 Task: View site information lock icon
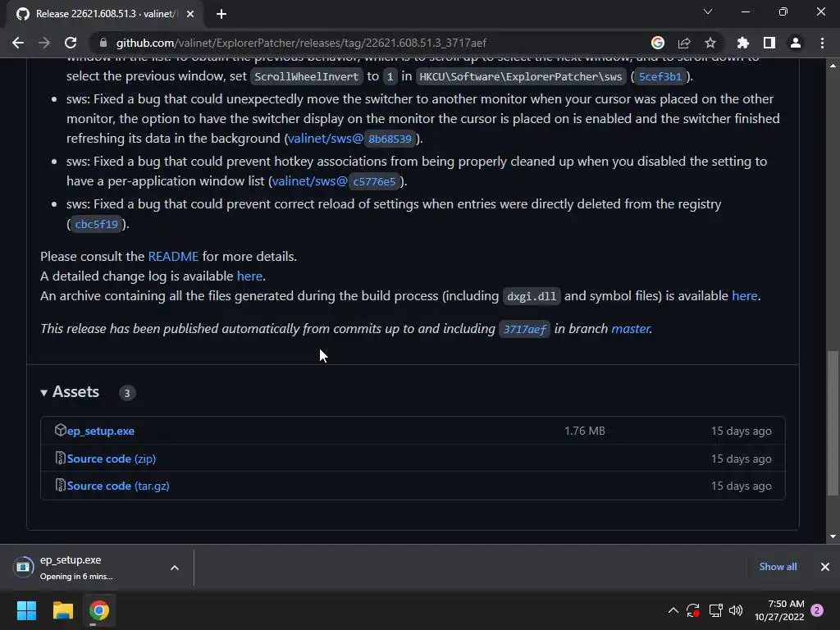coord(103,43)
